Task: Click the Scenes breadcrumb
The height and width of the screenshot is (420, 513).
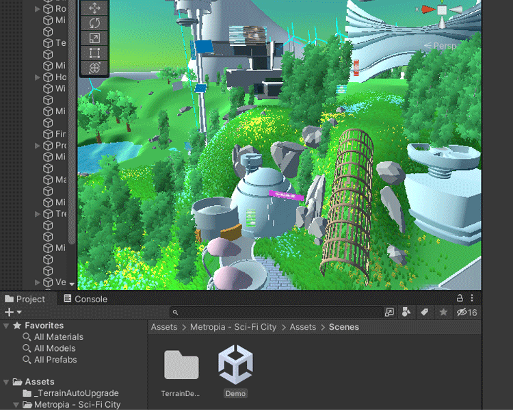Action: click(x=344, y=327)
